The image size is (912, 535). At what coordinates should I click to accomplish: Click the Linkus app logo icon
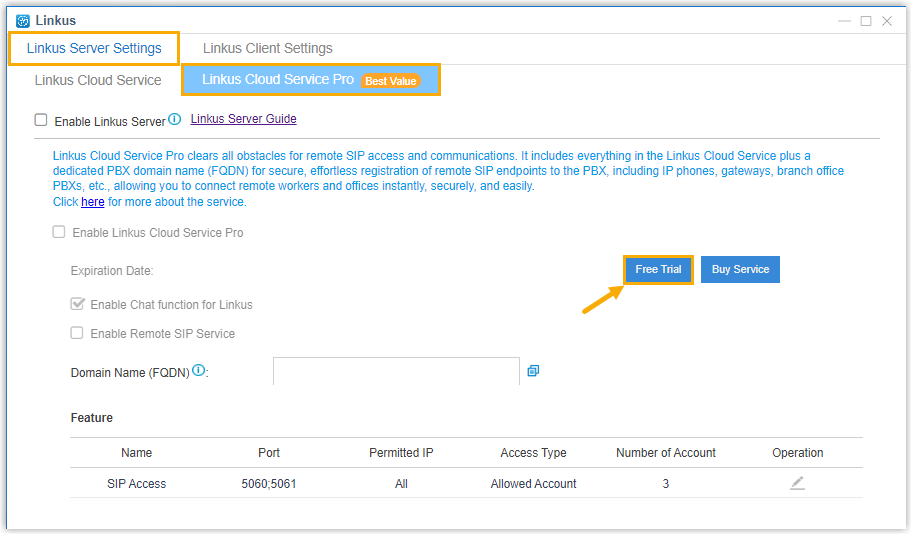pyautogui.click(x=23, y=20)
